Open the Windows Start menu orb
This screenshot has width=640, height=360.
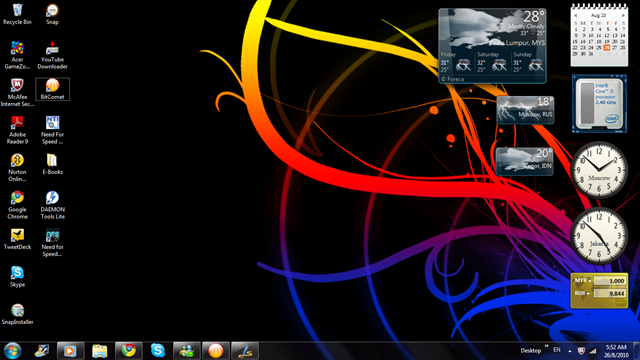click(12, 351)
